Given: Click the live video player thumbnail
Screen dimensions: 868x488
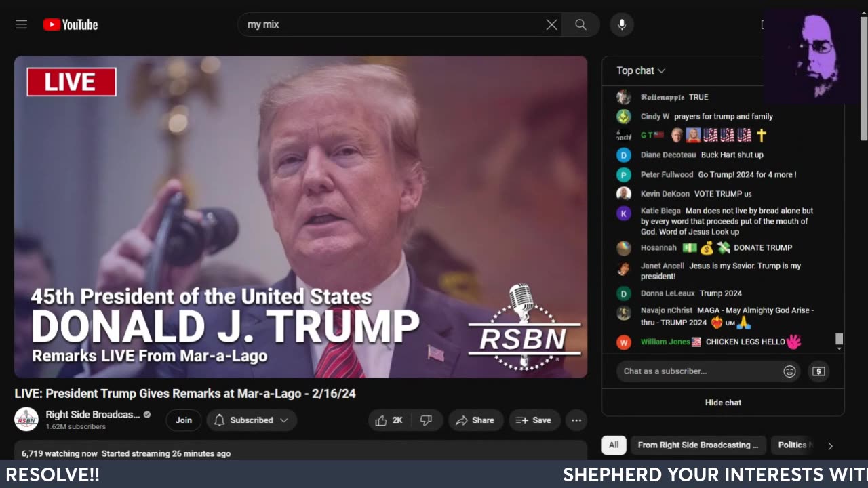Looking at the screenshot, I should tap(300, 217).
